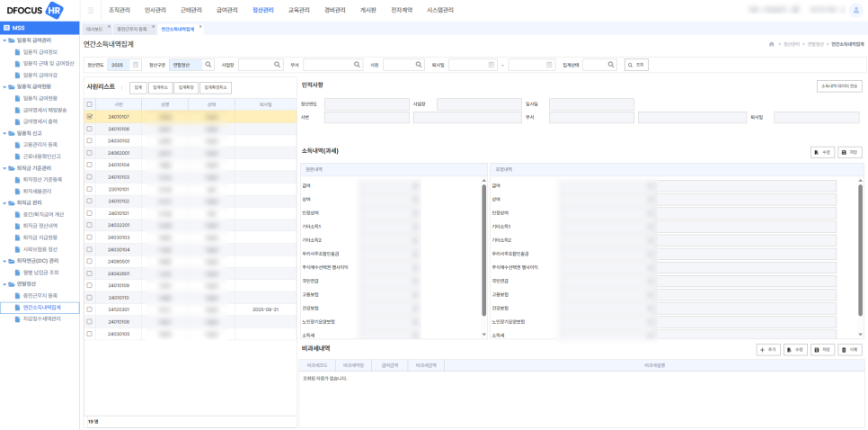Click the MSS header icon in the sidebar
Viewport: 868px width, 430px height.
[6, 28]
